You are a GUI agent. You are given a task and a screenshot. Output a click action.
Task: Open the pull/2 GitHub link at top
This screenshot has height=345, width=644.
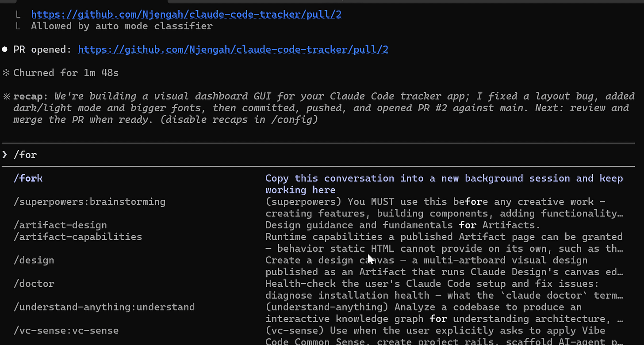pyautogui.click(x=186, y=15)
